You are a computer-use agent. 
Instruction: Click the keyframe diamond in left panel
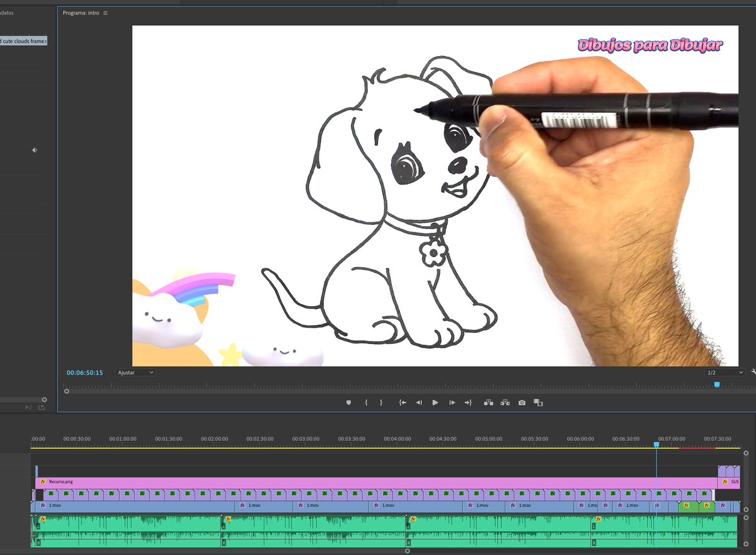(x=35, y=150)
